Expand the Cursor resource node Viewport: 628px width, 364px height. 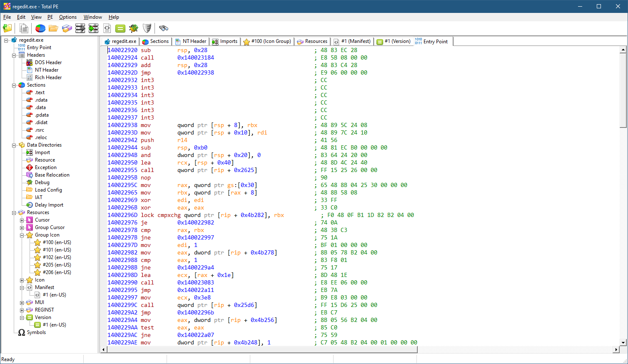[x=22, y=220]
